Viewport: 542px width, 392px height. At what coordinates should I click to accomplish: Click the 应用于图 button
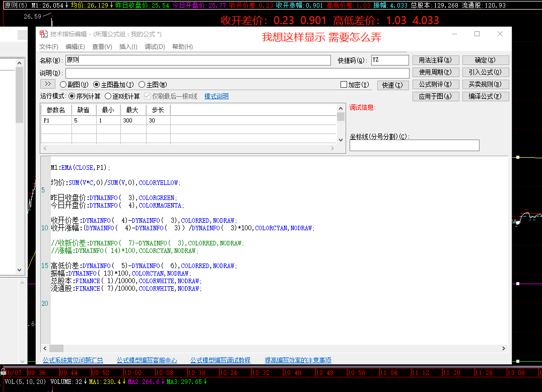[x=436, y=96]
